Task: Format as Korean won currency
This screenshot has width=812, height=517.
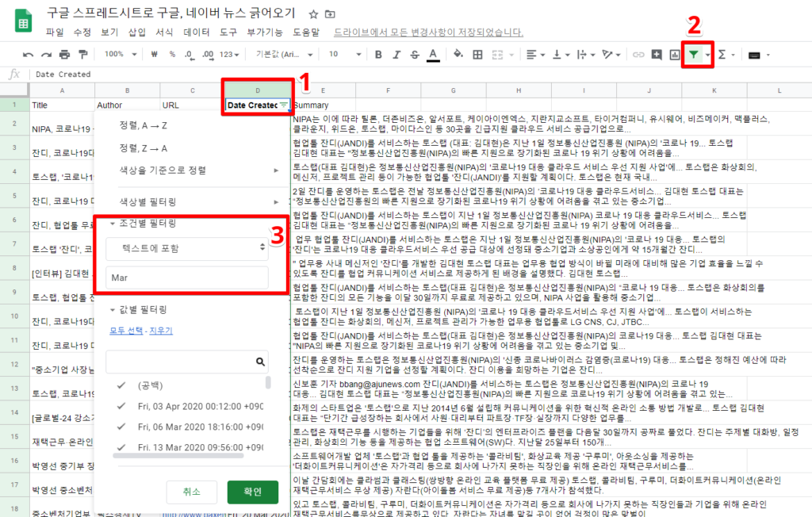Action: point(154,55)
